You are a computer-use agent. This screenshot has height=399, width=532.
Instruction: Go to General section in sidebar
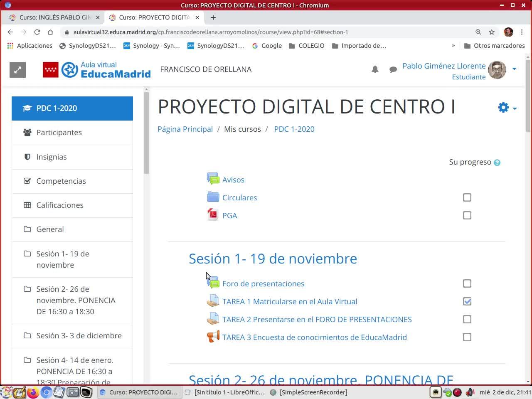click(72, 229)
